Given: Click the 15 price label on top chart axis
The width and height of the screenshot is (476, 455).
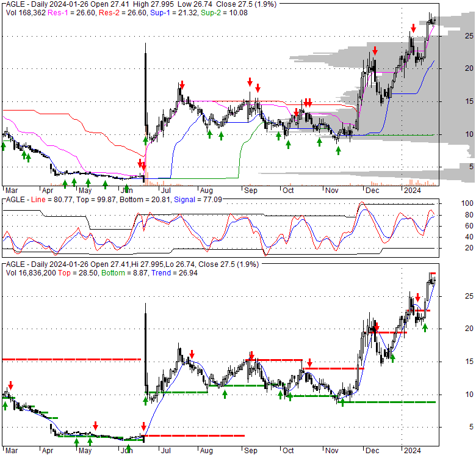Looking at the screenshot, I should [x=469, y=101].
